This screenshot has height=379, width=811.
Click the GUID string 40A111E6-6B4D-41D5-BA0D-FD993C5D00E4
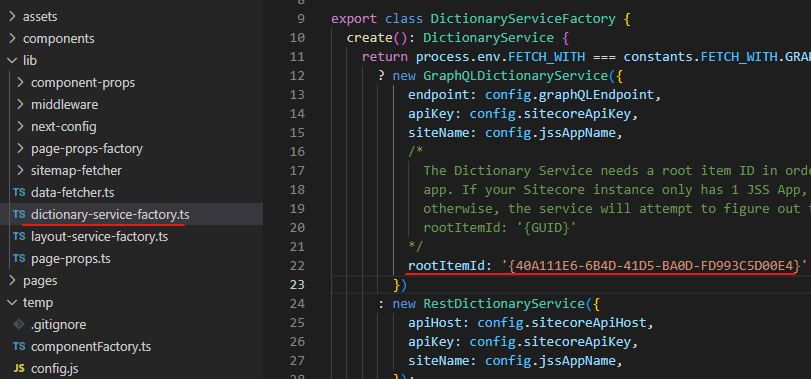click(654, 266)
